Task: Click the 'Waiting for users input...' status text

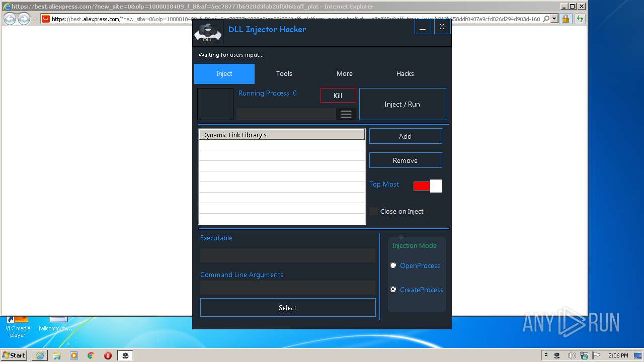Action: click(231, 55)
